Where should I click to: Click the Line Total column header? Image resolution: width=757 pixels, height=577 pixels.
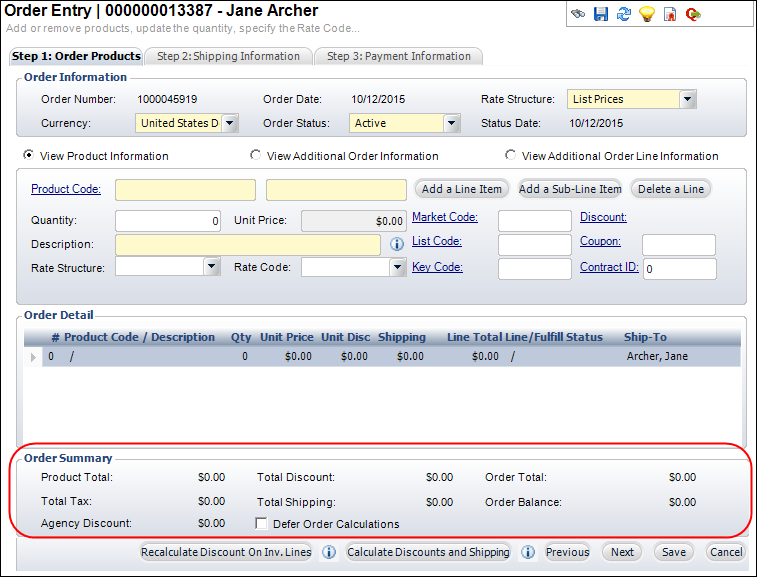click(475, 337)
